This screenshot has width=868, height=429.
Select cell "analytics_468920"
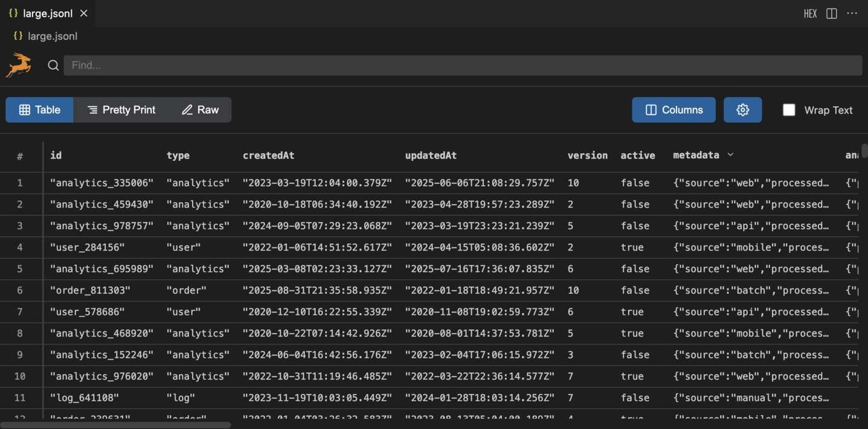click(101, 333)
